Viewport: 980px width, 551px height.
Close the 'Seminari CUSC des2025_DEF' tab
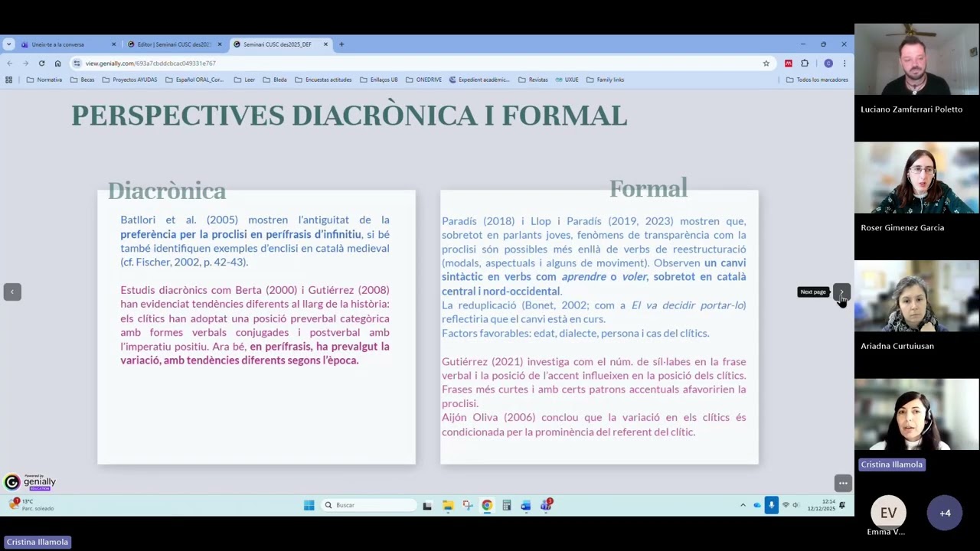pyautogui.click(x=325, y=44)
